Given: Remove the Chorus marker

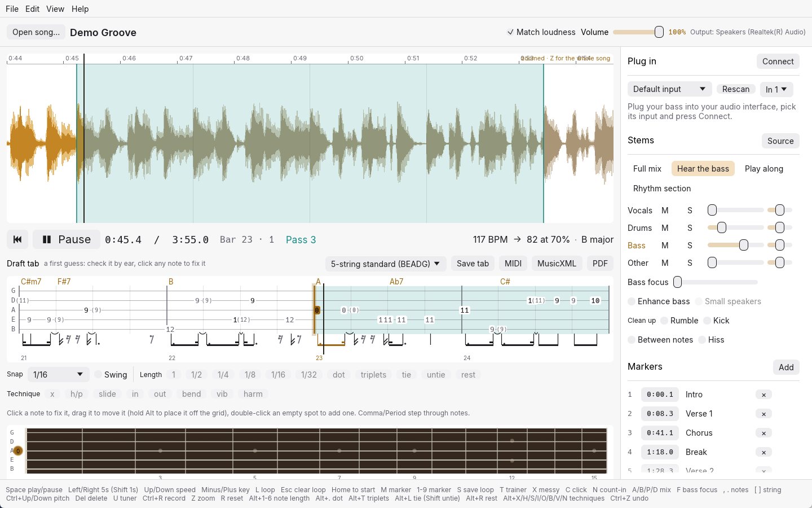Looking at the screenshot, I should click(764, 433).
